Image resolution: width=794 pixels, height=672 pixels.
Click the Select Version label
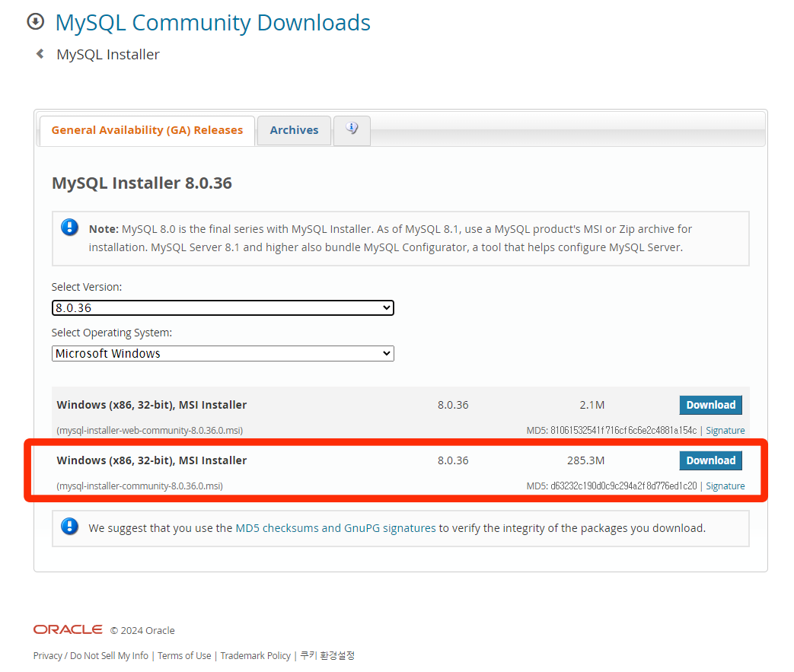87,287
